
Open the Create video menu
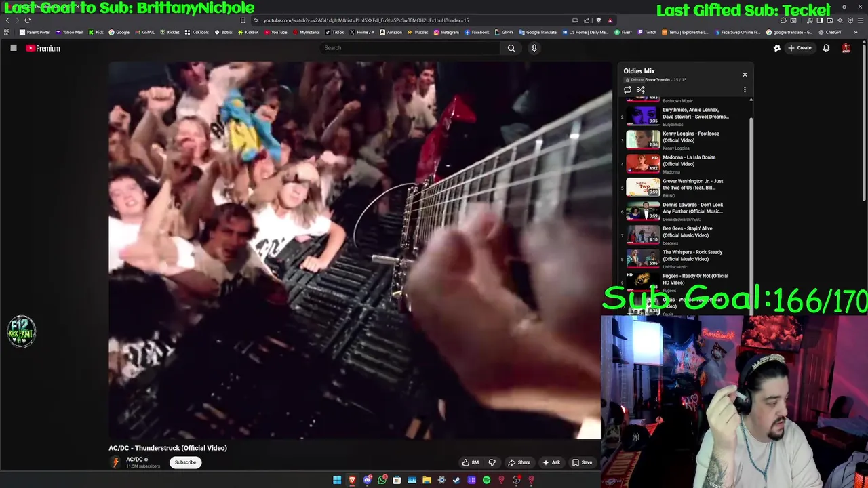coord(800,48)
